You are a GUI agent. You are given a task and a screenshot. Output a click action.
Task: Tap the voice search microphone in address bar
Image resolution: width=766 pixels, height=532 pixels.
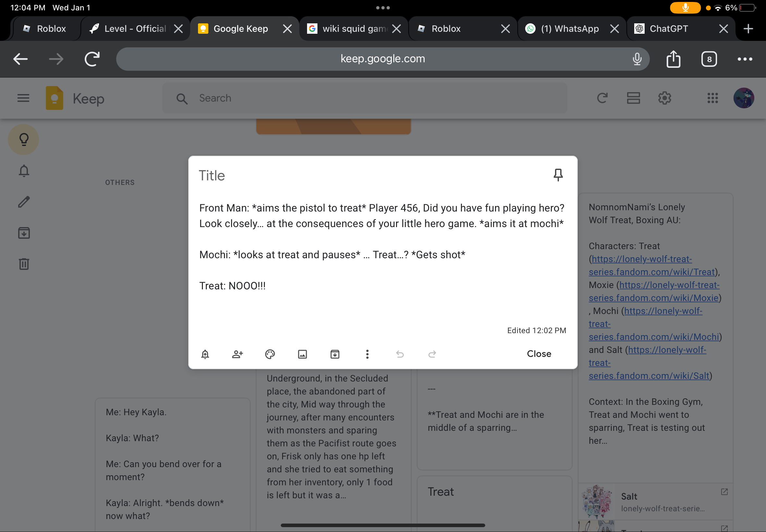coord(636,59)
